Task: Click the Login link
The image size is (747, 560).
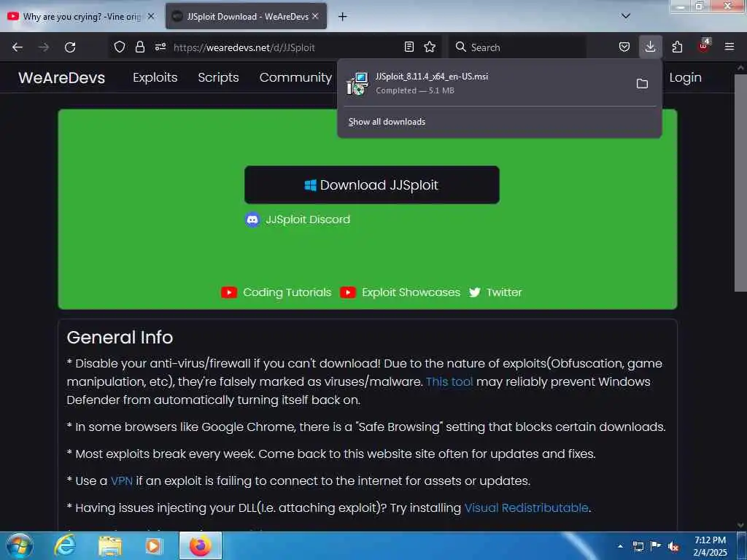Action: (x=685, y=77)
